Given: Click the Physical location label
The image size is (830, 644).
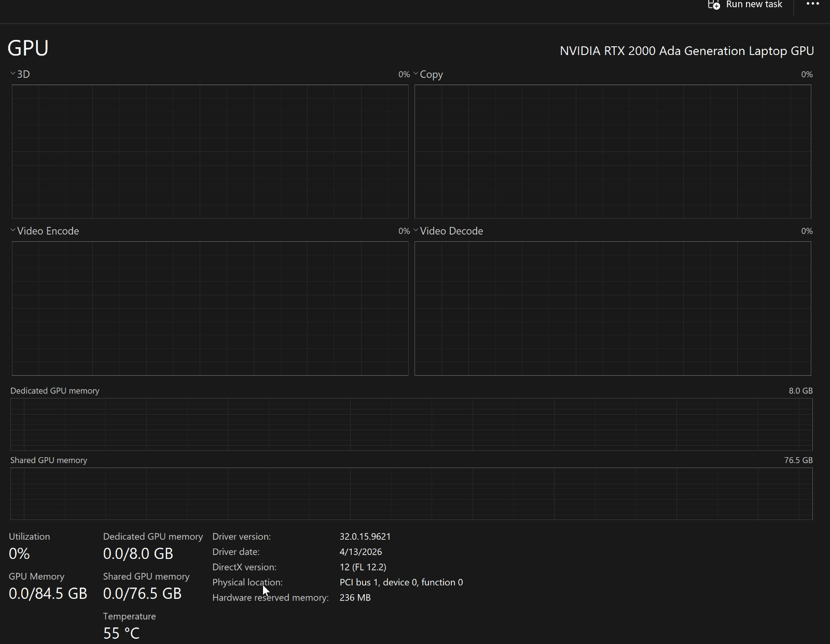Looking at the screenshot, I should pos(247,582).
